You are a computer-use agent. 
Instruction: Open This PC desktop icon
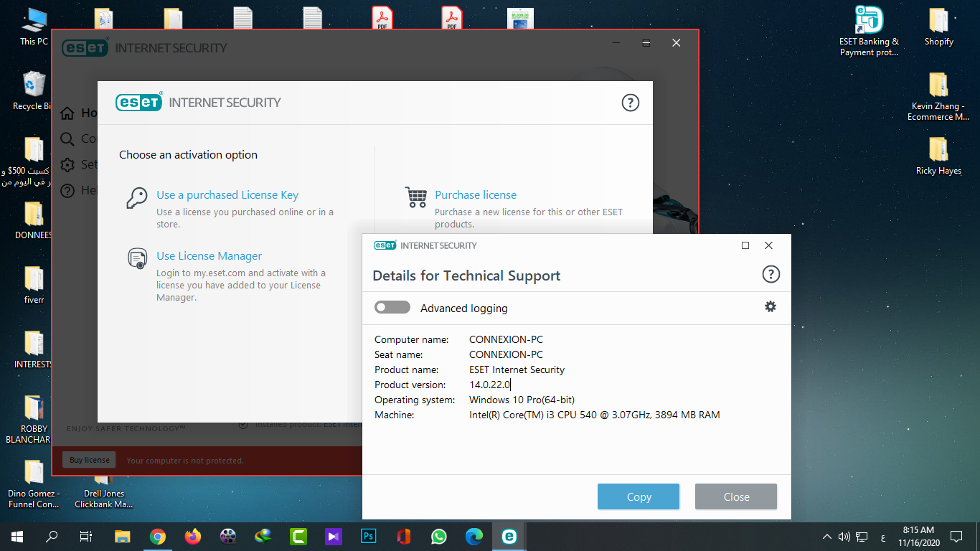34,27
